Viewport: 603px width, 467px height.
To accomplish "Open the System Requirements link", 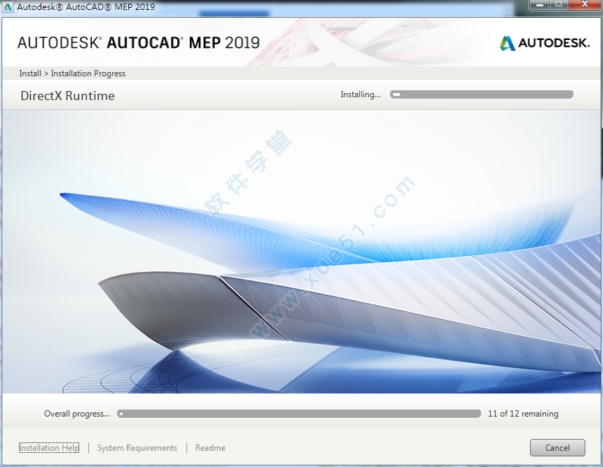I will pos(137,448).
